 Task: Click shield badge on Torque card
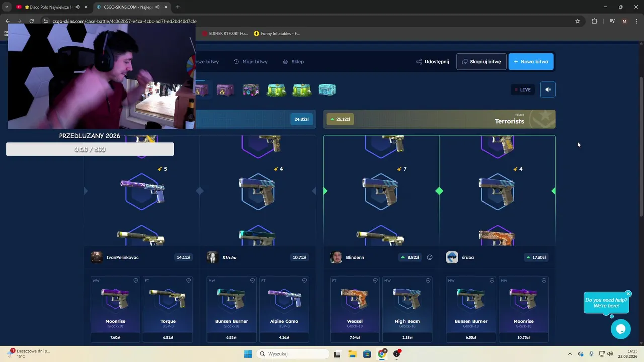(x=188, y=280)
